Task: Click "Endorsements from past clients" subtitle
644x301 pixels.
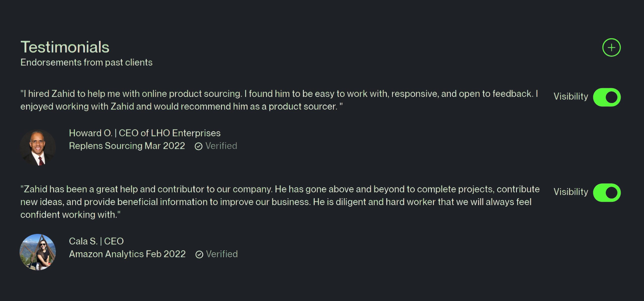Action: tap(86, 62)
